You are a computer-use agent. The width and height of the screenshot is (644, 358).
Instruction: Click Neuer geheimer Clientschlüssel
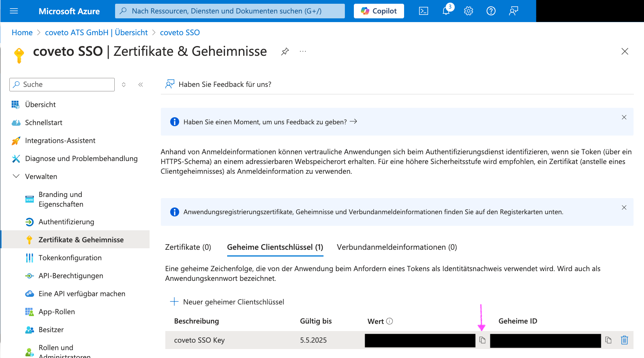pyautogui.click(x=227, y=302)
